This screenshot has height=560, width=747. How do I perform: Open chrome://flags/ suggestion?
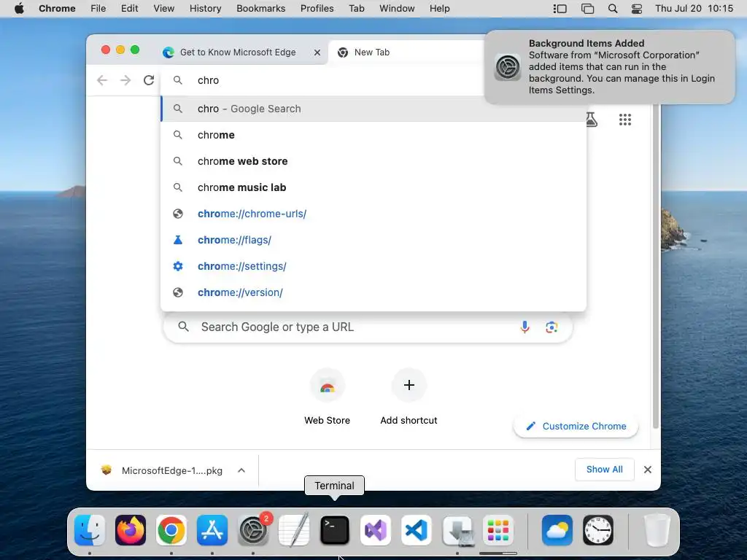point(373,240)
